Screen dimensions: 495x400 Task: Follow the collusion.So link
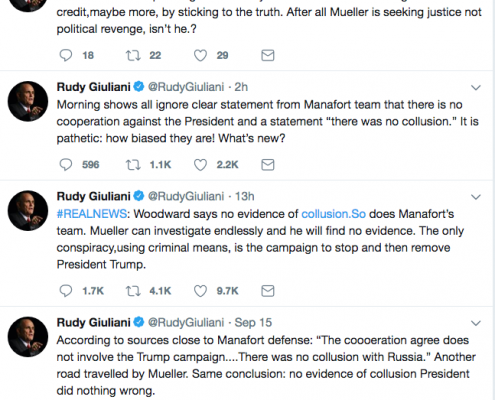pos(333,214)
